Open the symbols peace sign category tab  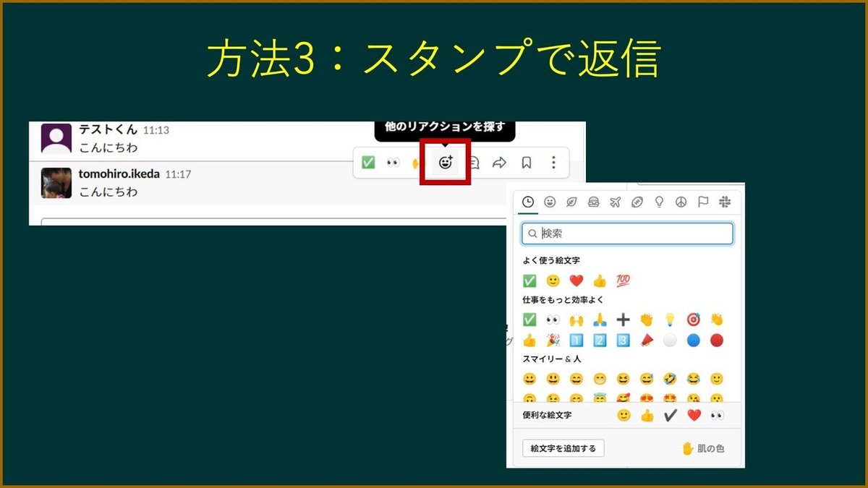681,202
